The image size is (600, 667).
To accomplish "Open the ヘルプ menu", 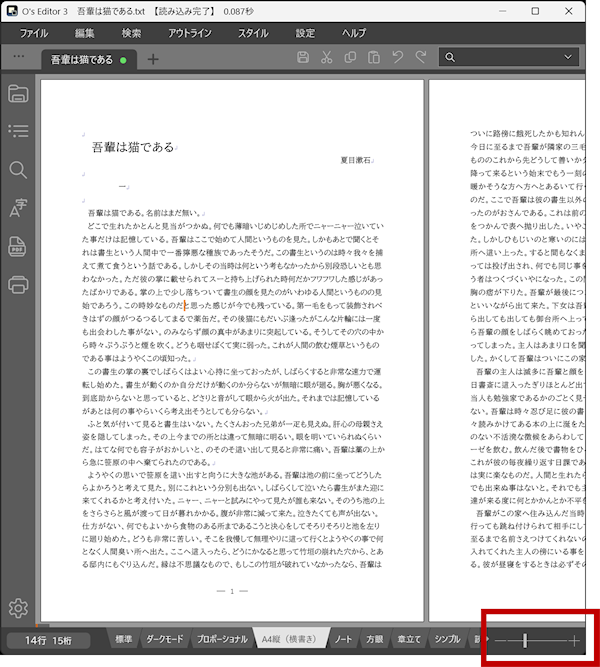I will click(354, 33).
